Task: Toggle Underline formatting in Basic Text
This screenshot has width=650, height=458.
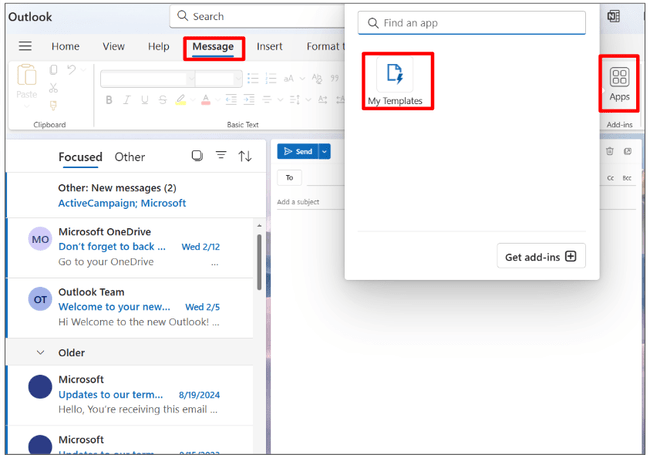Action: pos(145,100)
